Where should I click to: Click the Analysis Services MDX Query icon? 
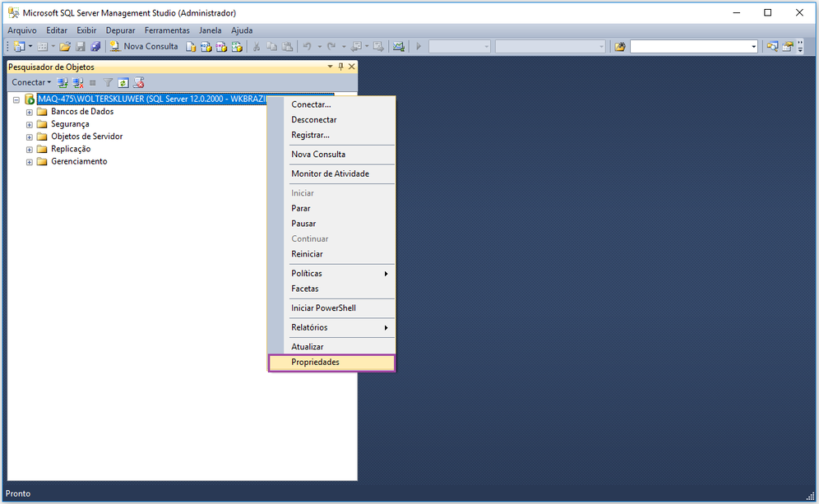click(x=206, y=47)
